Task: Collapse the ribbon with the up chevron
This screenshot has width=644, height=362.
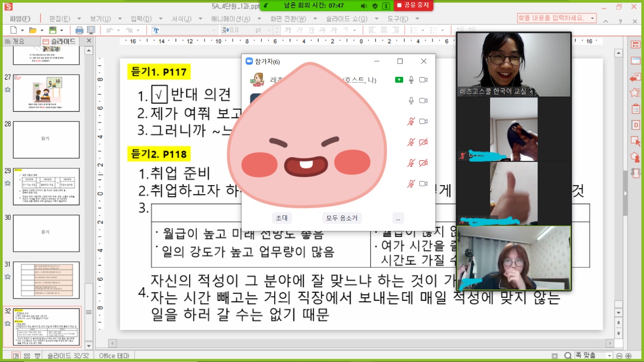Action: (x=606, y=21)
